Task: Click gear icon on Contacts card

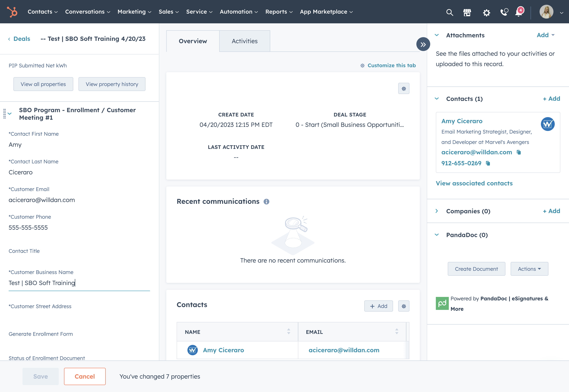Action: coord(404,306)
